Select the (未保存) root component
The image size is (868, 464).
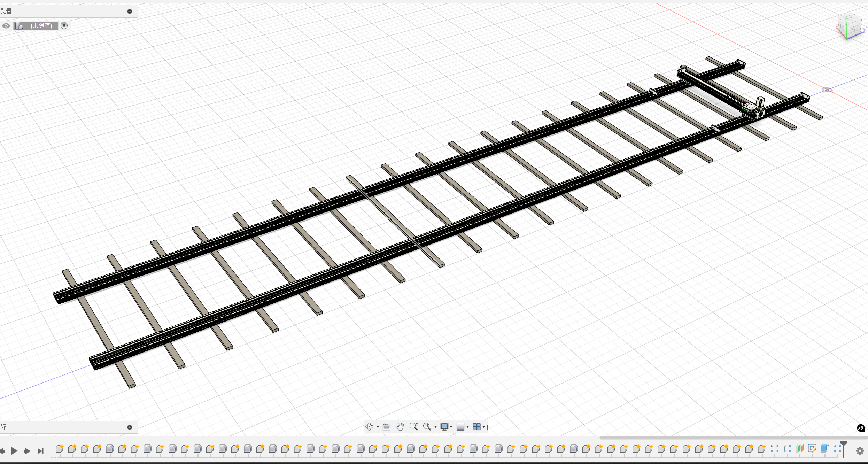[41, 26]
